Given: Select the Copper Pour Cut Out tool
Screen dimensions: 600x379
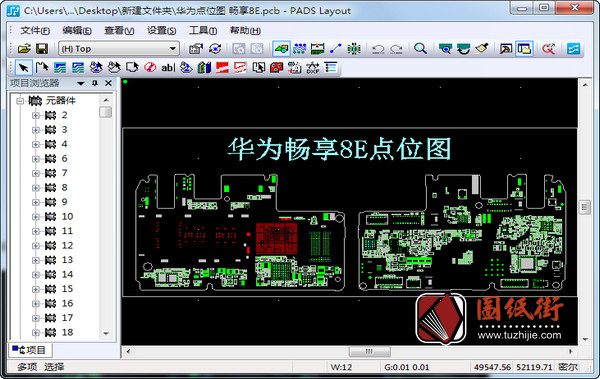Looking at the screenshot, I should click(114, 68).
